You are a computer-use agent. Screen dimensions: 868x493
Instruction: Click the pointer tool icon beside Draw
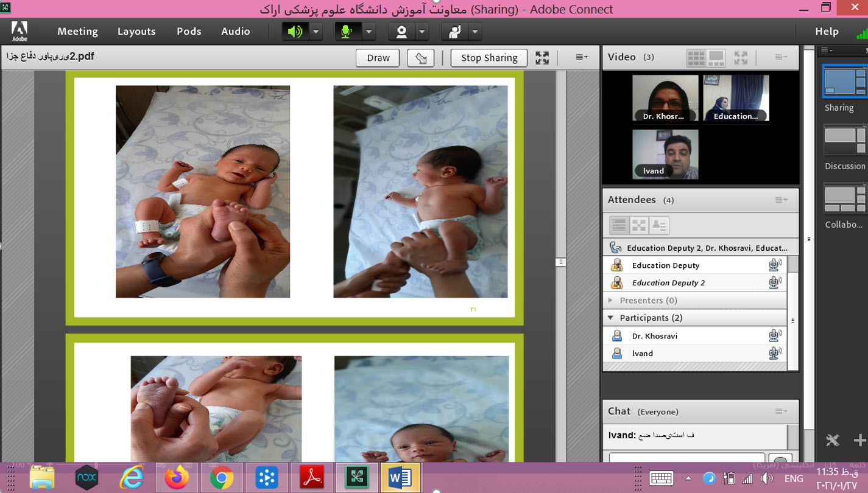(420, 58)
